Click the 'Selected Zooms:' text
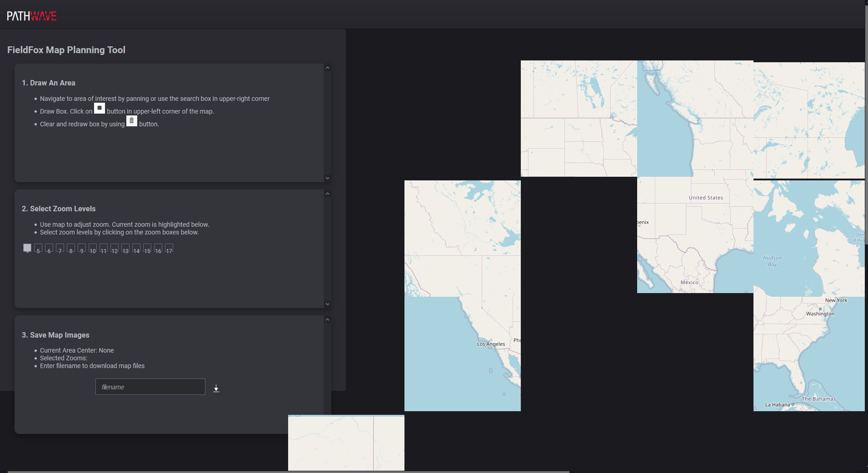868x473 pixels. (x=64, y=358)
